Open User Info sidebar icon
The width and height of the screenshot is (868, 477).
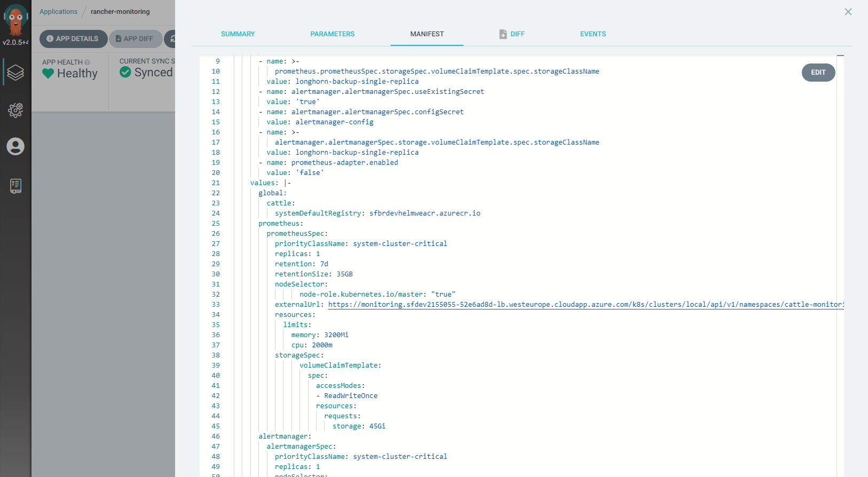(15, 146)
